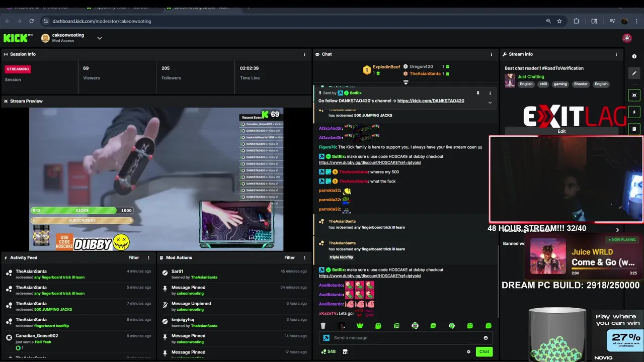Go back with the browser back arrow

[x=7, y=21]
